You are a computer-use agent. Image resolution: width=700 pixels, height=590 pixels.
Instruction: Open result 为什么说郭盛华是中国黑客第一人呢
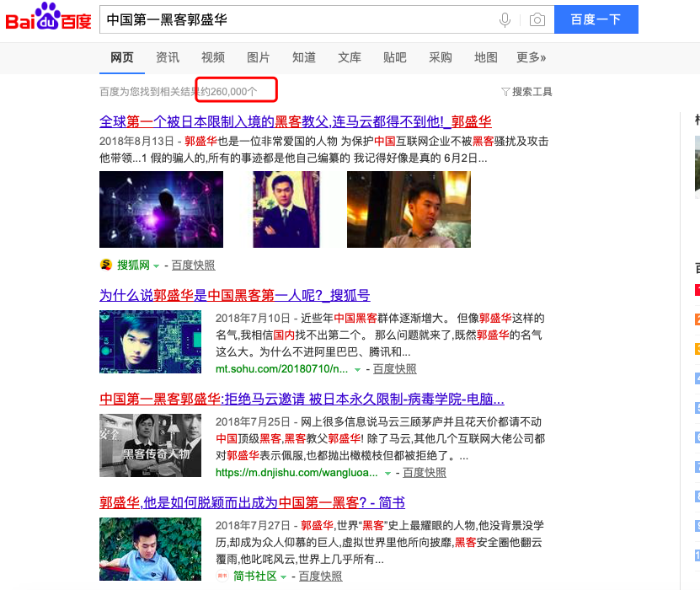click(x=234, y=295)
